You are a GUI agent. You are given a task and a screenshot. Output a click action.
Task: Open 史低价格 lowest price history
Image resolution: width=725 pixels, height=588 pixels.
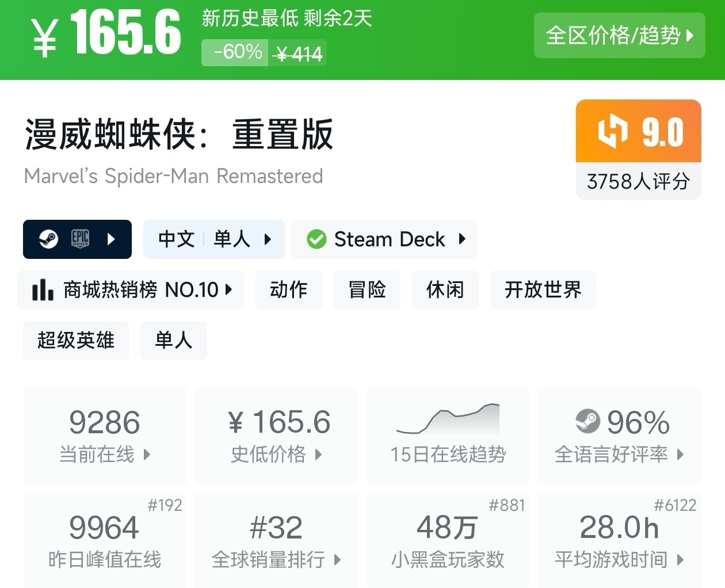coord(276,436)
